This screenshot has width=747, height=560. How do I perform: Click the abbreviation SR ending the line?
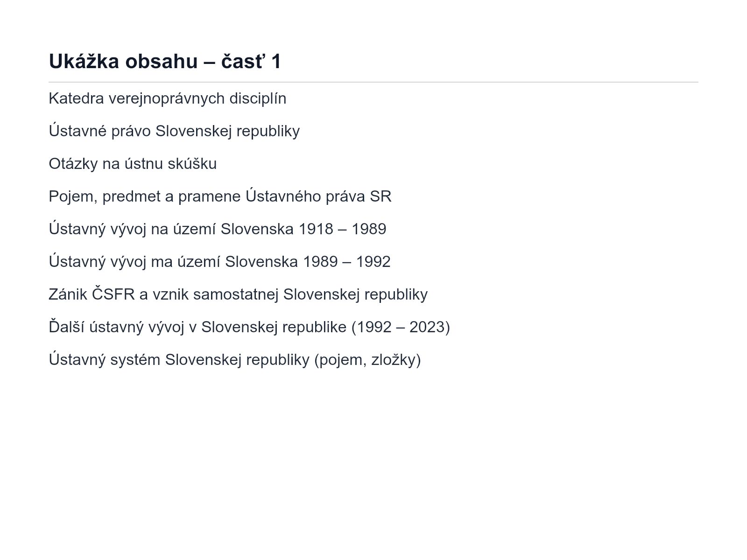[x=381, y=196]
